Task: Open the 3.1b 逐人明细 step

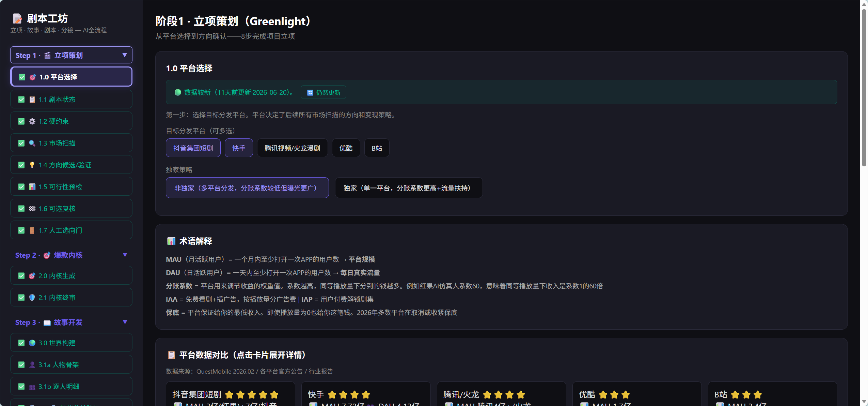Action: pos(71,386)
